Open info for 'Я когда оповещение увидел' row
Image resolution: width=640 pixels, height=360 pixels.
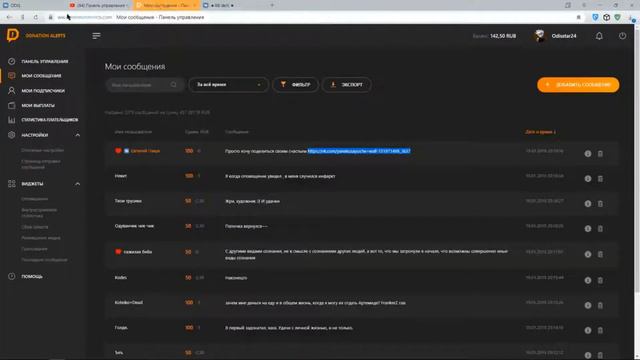pyautogui.click(x=588, y=178)
